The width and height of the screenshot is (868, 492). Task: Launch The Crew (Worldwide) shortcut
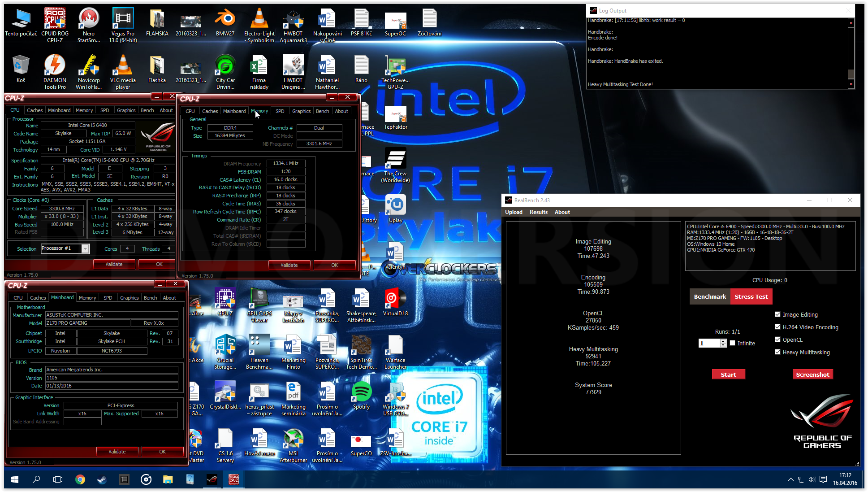coord(395,165)
